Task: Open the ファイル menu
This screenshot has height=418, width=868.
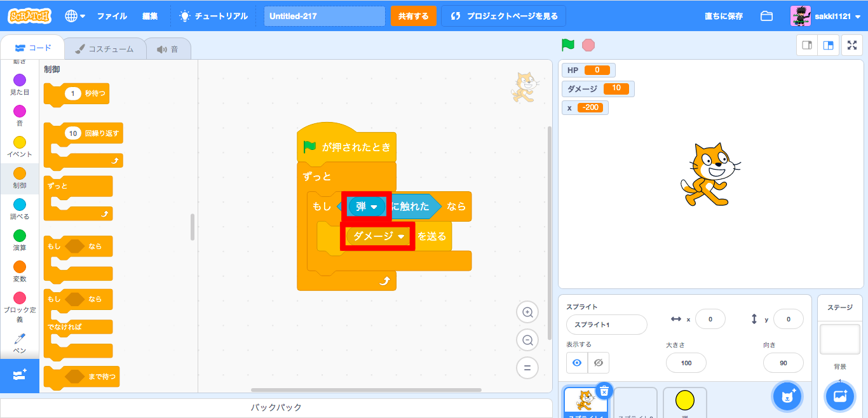Action: [112, 16]
